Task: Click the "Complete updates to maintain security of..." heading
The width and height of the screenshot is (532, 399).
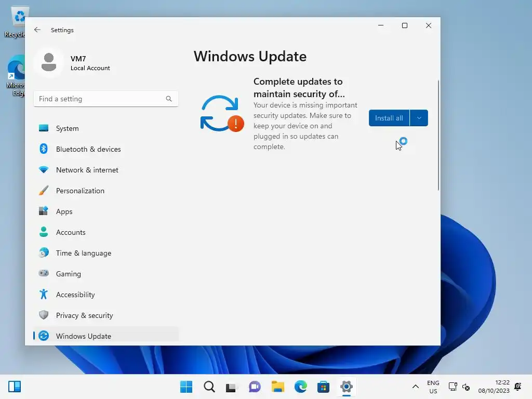Action: coord(299,87)
